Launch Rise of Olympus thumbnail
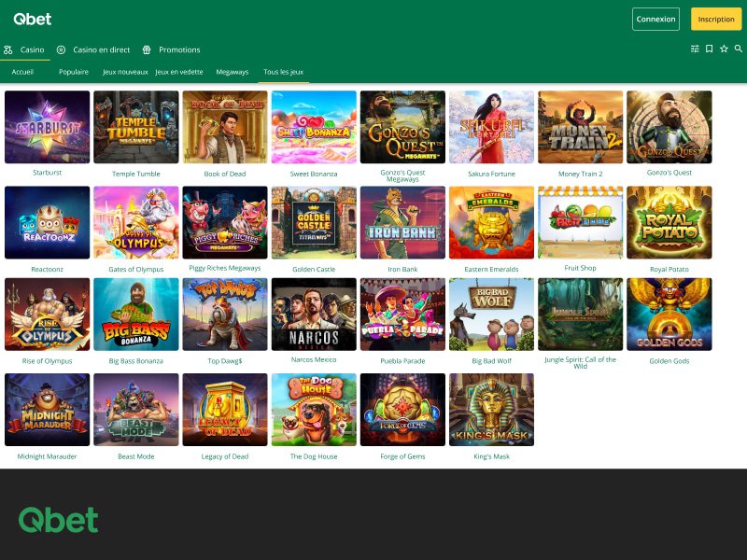Screen dimensions: 747x560 [48, 315]
